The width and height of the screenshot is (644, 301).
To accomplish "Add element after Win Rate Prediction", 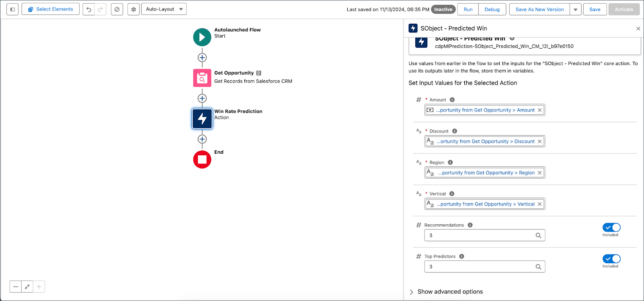I will click(202, 139).
